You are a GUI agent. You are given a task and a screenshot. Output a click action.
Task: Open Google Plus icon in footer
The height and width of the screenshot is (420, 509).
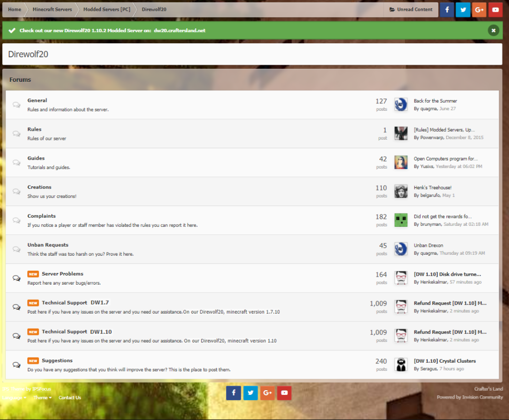(267, 393)
